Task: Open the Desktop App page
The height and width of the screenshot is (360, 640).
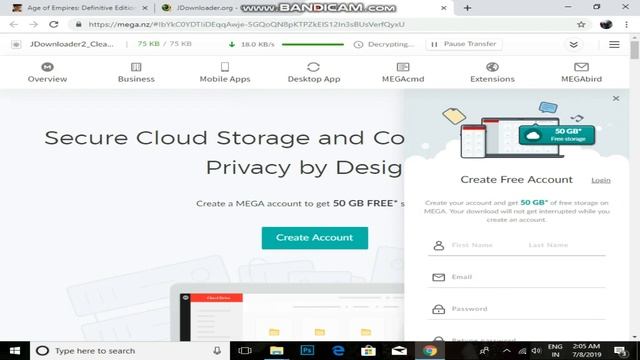Action: [313, 72]
